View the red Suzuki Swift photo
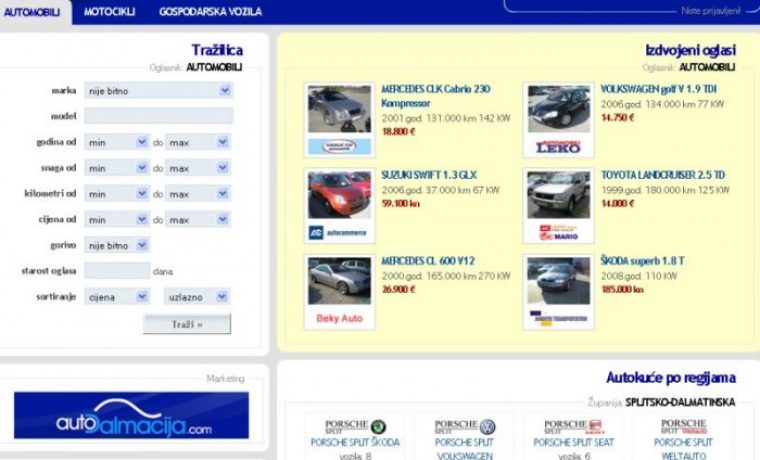Viewport: 760px width, 460px height. 339,195
